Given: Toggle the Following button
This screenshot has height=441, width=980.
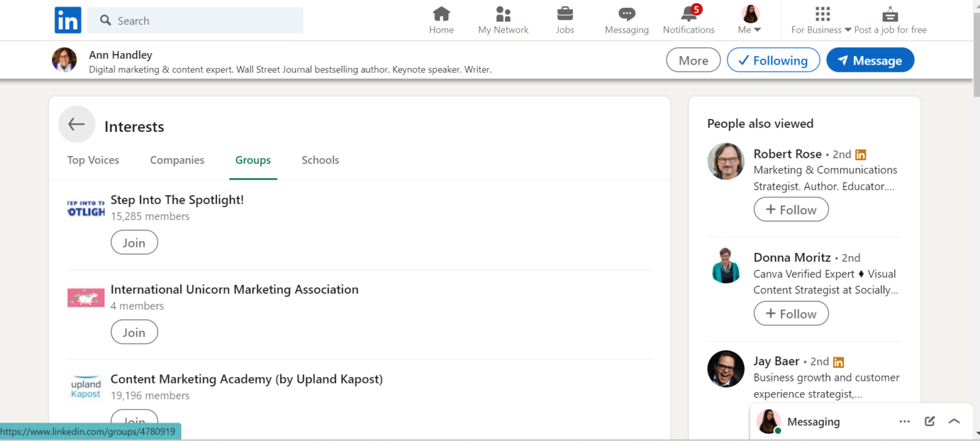Looking at the screenshot, I should [774, 60].
